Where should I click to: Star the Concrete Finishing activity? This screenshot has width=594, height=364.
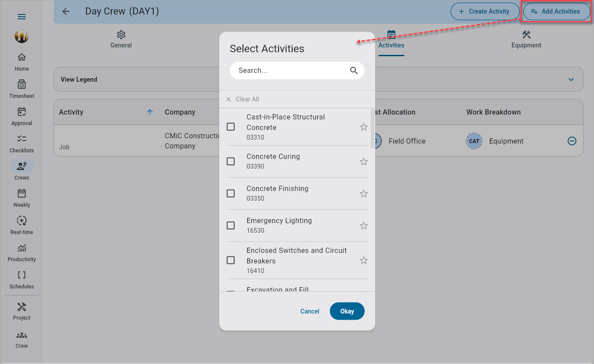click(364, 194)
